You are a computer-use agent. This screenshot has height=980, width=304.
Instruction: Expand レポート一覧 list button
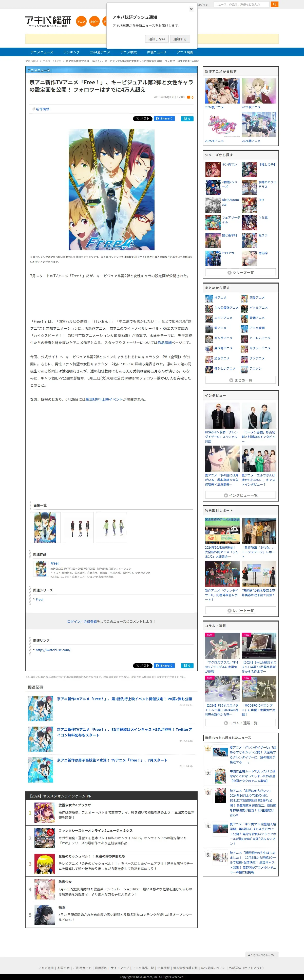[x=240, y=611]
